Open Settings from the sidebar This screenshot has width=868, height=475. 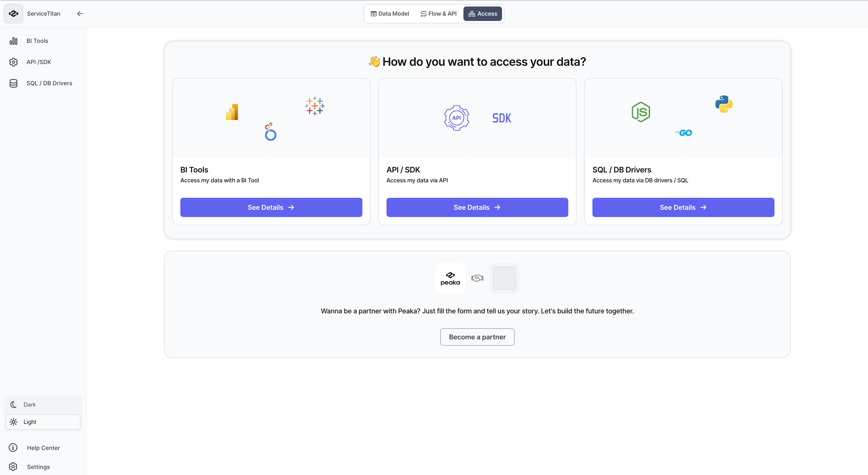pos(38,467)
